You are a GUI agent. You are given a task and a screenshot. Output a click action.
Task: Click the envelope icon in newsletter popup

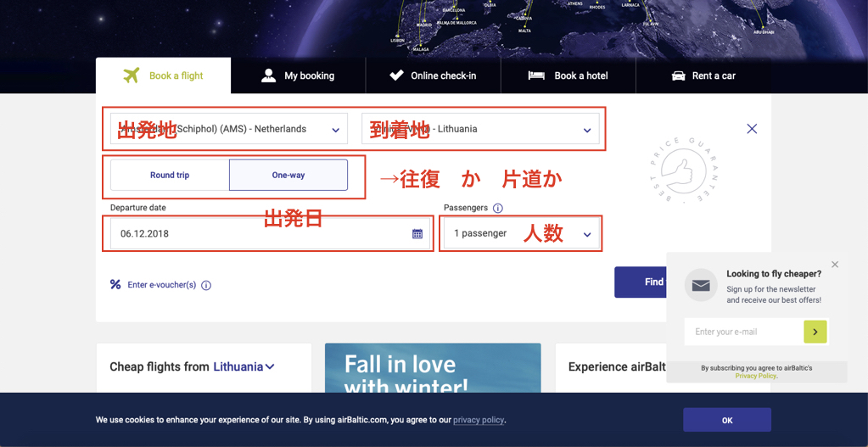[x=702, y=285]
